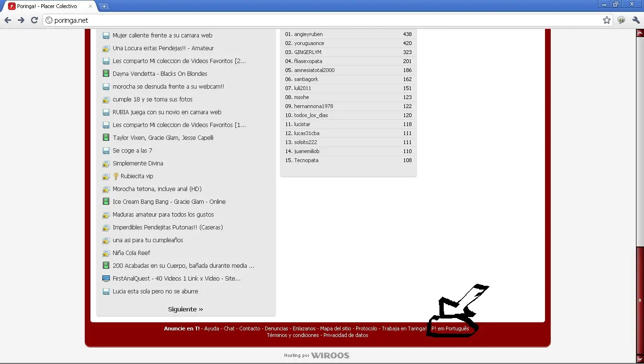Open Términos y condiciones
This screenshot has height=364, width=644.
tap(293, 335)
